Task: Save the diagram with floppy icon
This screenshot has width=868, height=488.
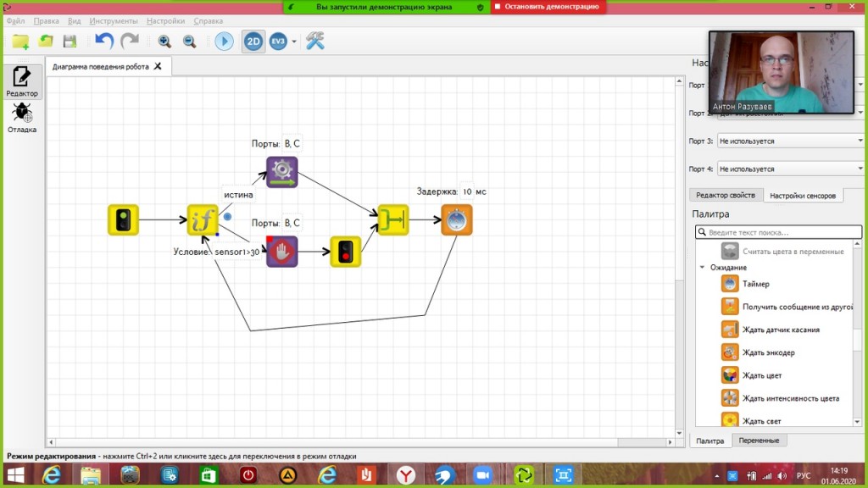Action: coord(70,41)
